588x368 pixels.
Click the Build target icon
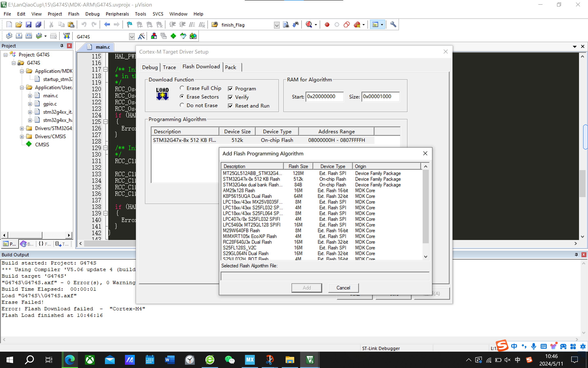click(x=19, y=36)
